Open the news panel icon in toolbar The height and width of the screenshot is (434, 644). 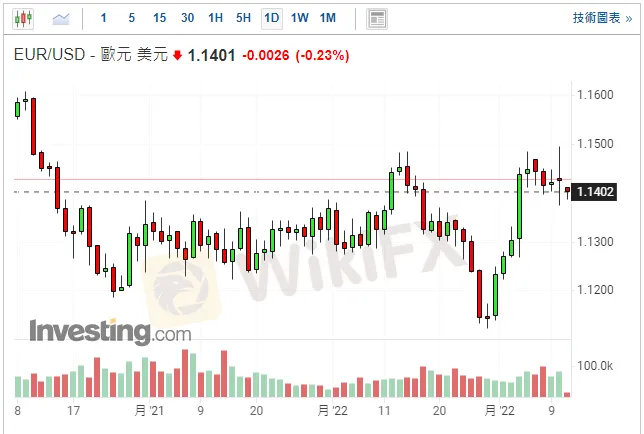pyautogui.click(x=376, y=18)
